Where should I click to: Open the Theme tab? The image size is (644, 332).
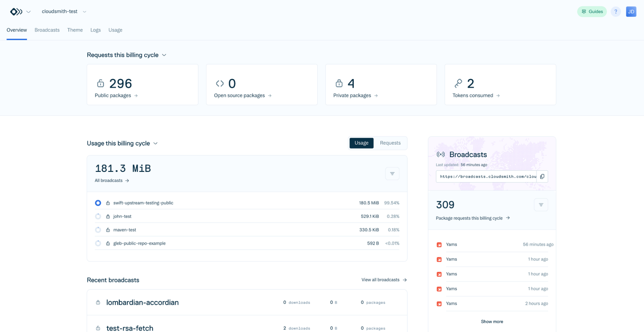(x=75, y=30)
